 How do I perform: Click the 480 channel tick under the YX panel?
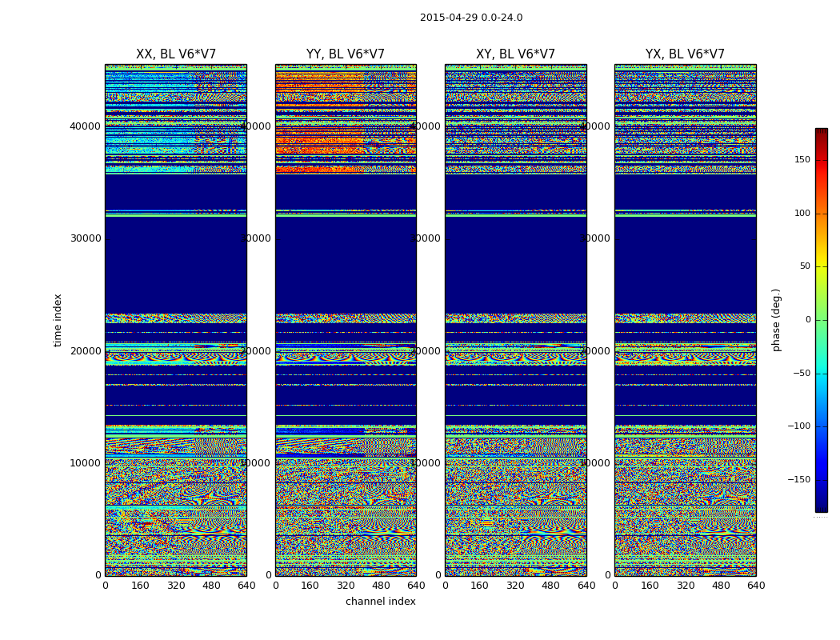(x=721, y=586)
